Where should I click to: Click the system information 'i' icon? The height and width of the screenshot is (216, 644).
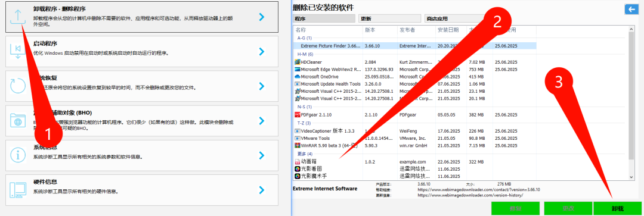tap(17, 155)
